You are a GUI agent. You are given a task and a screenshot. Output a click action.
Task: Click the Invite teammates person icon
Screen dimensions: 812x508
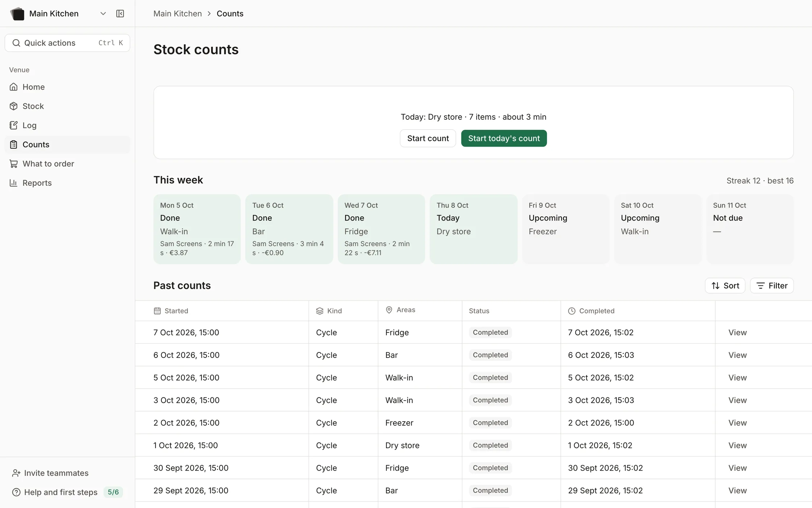(16, 473)
